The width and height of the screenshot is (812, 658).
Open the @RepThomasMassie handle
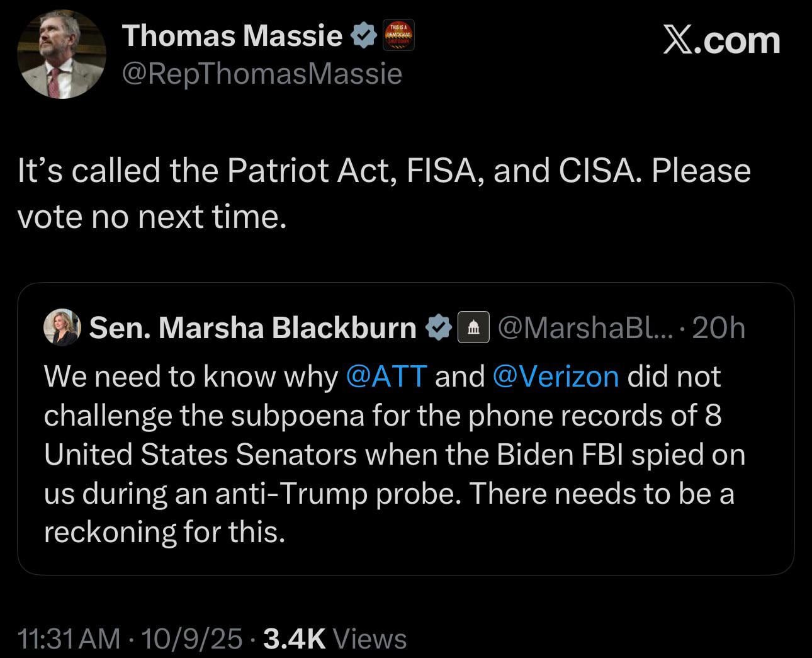click(262, 74)
